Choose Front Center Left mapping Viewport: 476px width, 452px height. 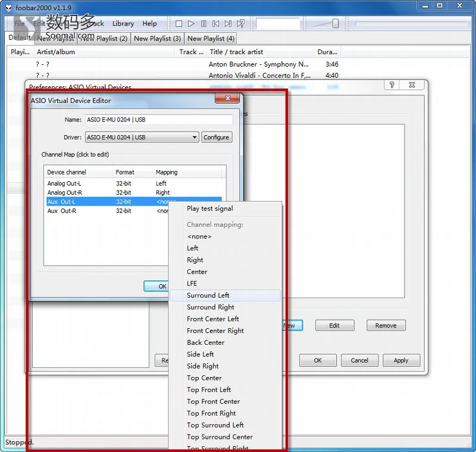click(225, 319)
